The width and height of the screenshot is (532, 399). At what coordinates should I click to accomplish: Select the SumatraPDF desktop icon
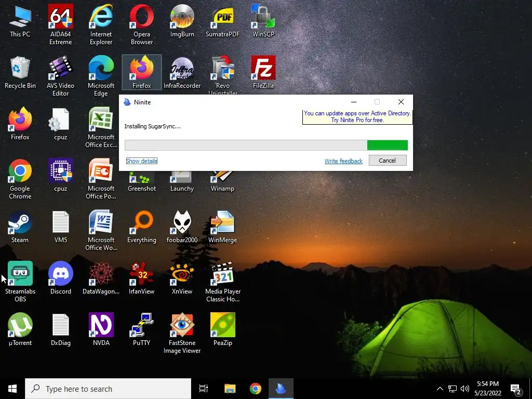pyautogui.click(x=222, y=21)
